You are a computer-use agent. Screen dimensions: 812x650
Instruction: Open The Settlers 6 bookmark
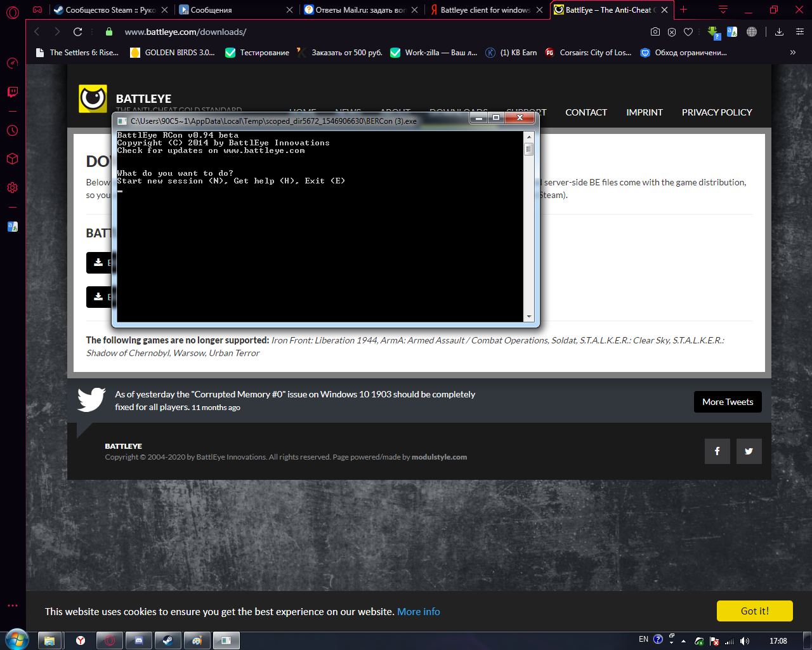point(77,53)
